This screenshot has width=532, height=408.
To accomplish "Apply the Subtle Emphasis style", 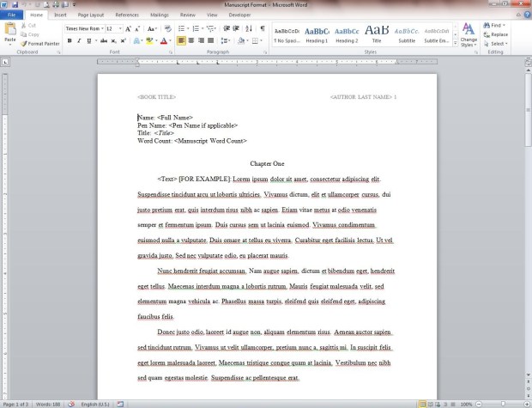I will [x=436, y=35].
